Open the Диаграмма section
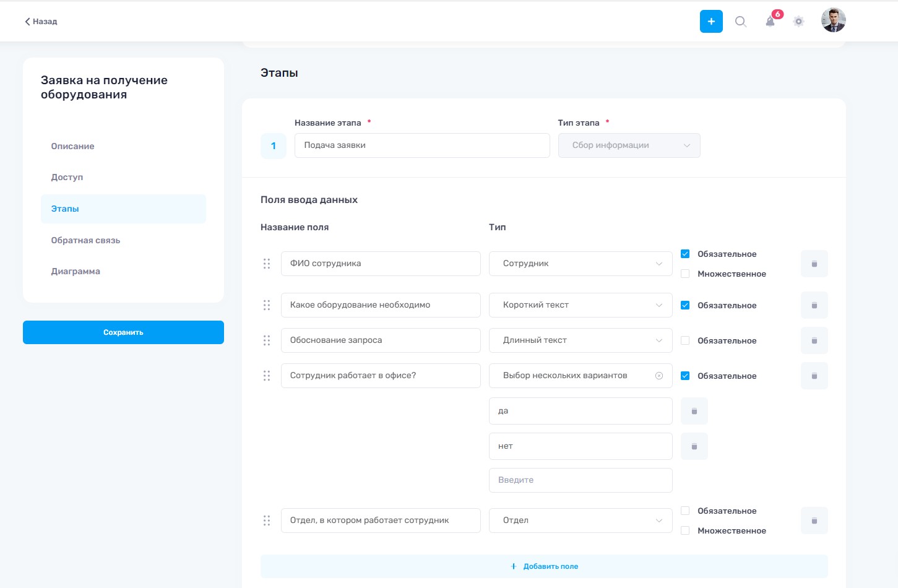Viewport: 898px width, 588px height. click(76, 271)
